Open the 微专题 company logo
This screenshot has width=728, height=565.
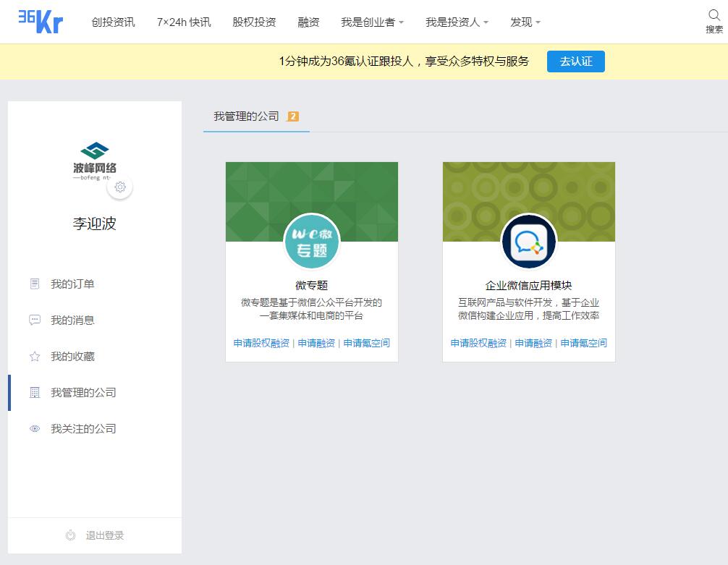(x=312, y=242)
